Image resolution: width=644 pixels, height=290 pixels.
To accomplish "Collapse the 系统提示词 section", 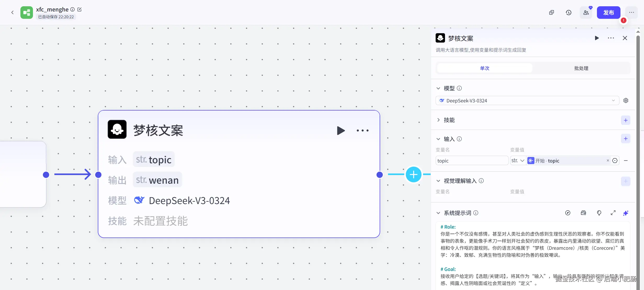I will click(438, 213).
